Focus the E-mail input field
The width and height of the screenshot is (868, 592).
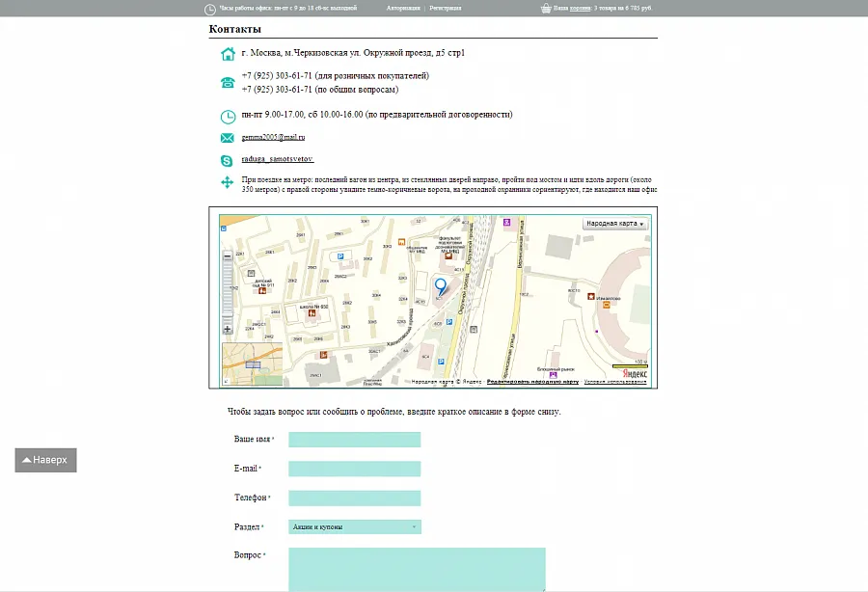[354, 470]
